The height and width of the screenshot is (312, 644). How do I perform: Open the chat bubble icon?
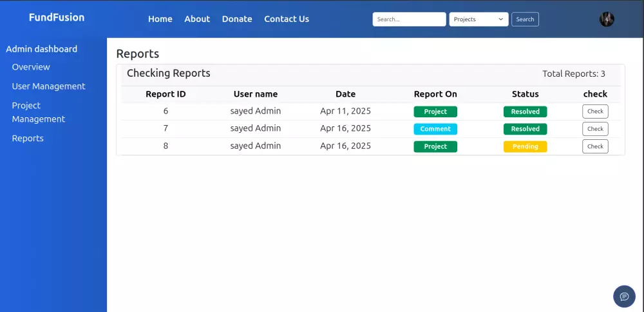pyautogui.click(x=624, y=297)
